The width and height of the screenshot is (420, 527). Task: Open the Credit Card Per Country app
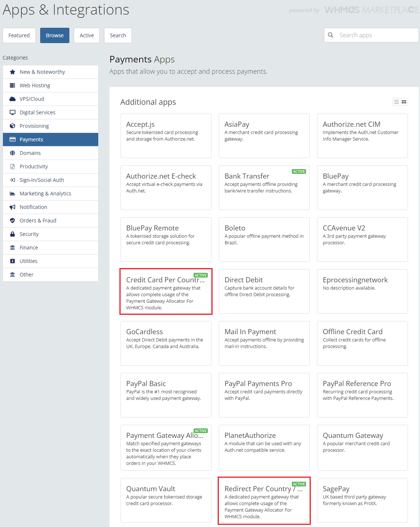click(166, 291)
